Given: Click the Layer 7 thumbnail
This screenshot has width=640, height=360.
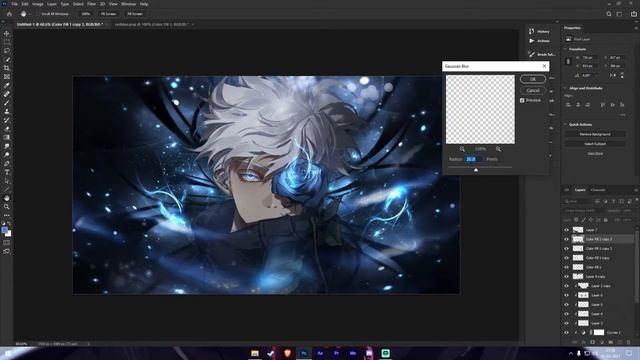Looking at the screenshot, I should (x=578, y=230).
